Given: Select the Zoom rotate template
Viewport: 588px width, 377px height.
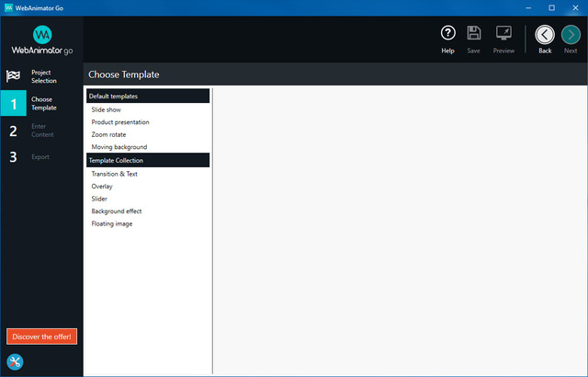Looking at the screenshot, I should coord(108,135).
